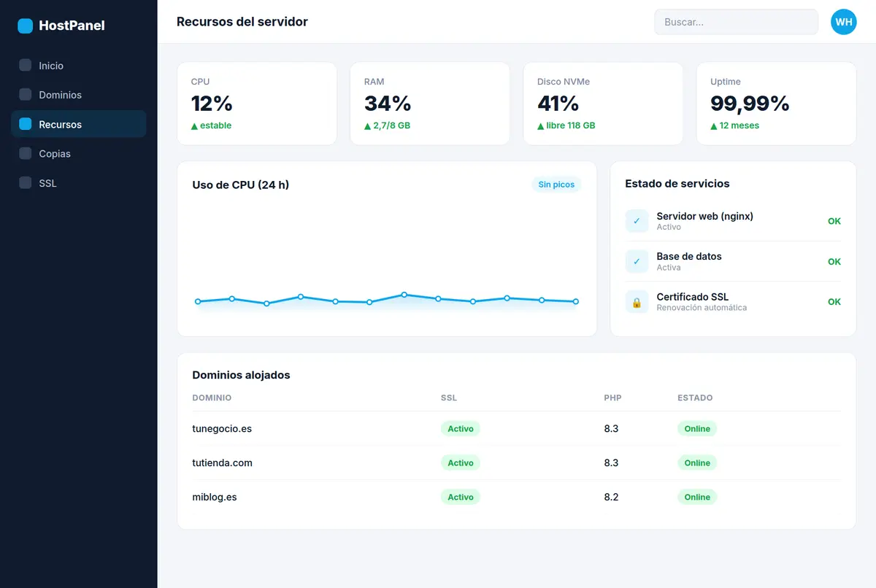
Task: Click Online status badge for tutienda.com
Action: click(697, 463)
